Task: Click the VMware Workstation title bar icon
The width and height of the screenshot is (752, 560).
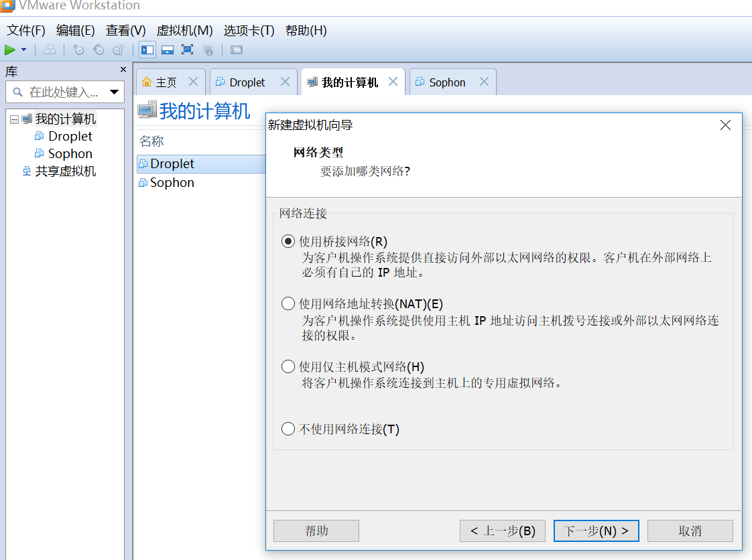Action: click(x=7, y=5)
